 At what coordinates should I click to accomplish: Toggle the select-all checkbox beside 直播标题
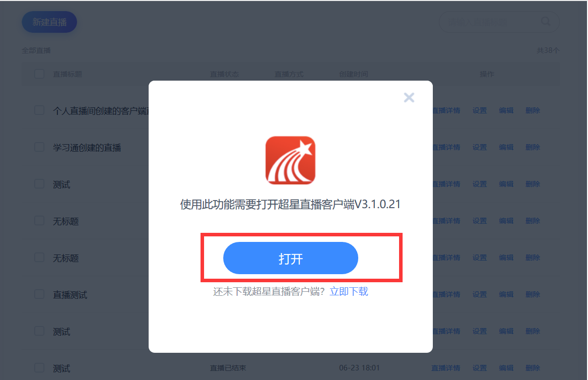(39, 74)
